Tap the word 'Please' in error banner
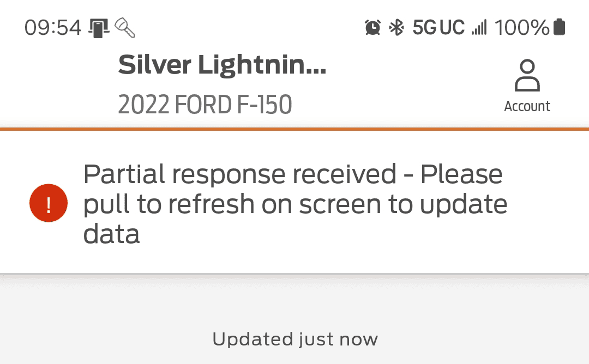 tap(461, 175)
